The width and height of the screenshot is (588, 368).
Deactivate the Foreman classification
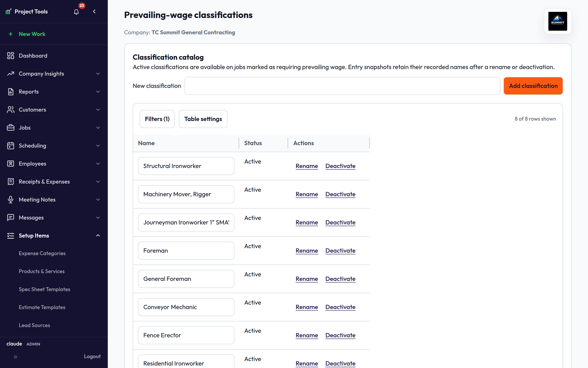(340, 251)
